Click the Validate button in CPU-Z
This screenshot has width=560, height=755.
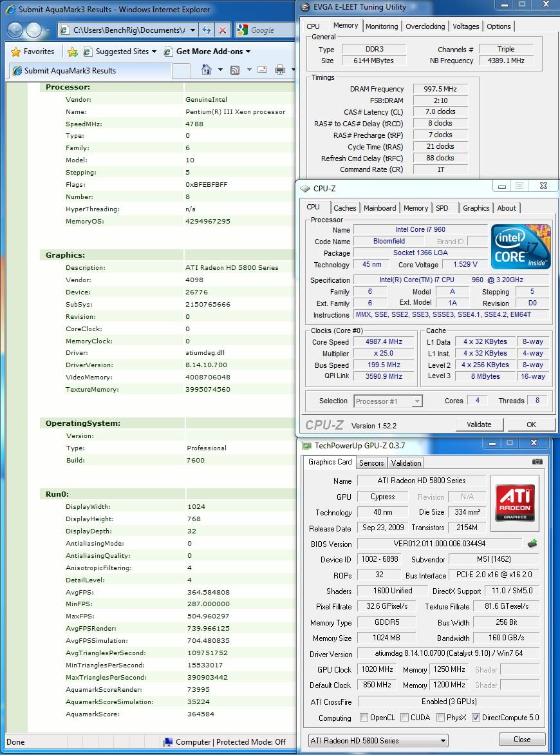pos(479,425)
